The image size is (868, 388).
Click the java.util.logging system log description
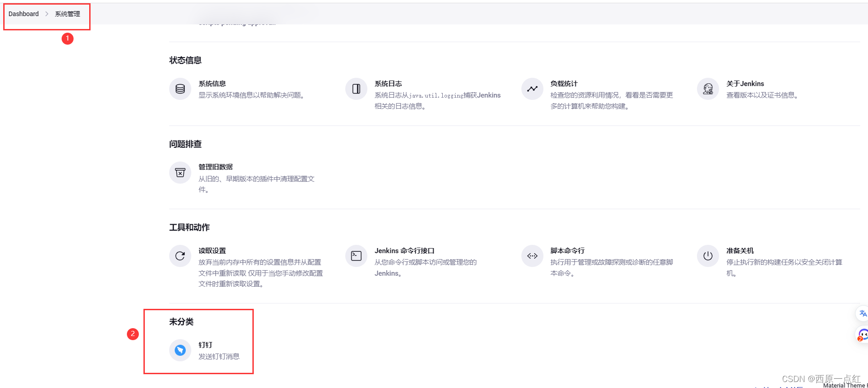point(438,100)
